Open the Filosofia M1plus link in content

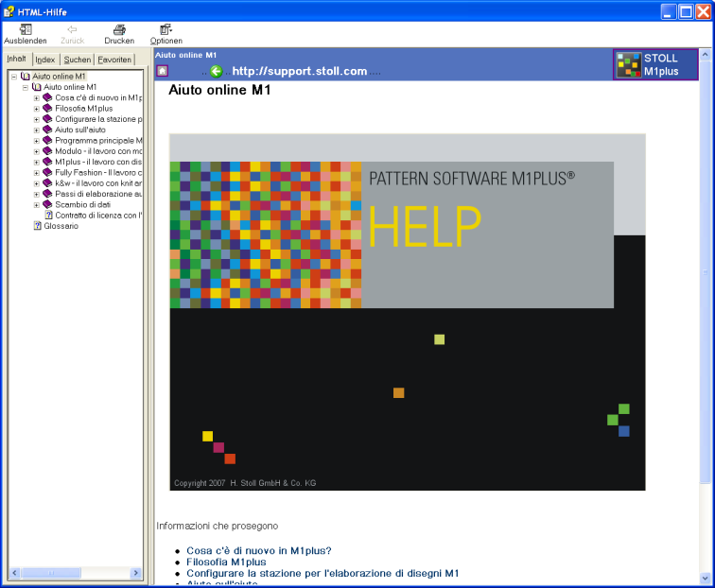[x=226, y=562]
